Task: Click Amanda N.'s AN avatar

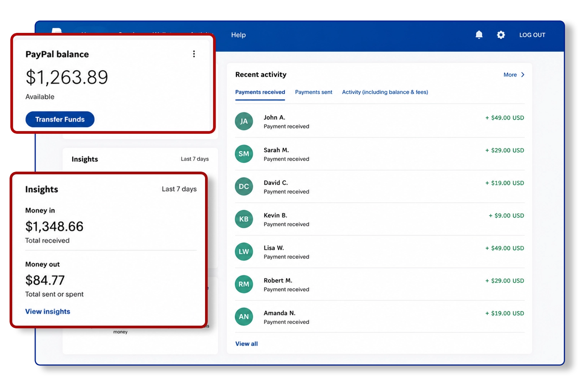Action: point(244,316)
